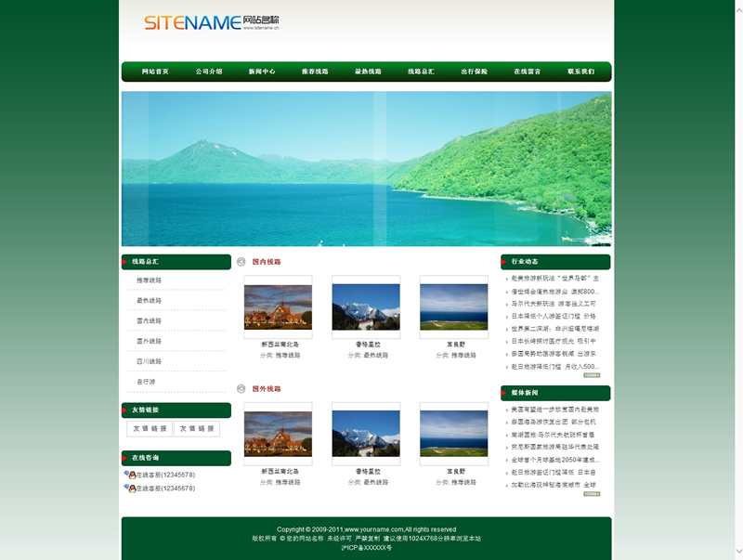Open 网站首页 in the navigation bar

pyautogui.click(x=155, y=72)
